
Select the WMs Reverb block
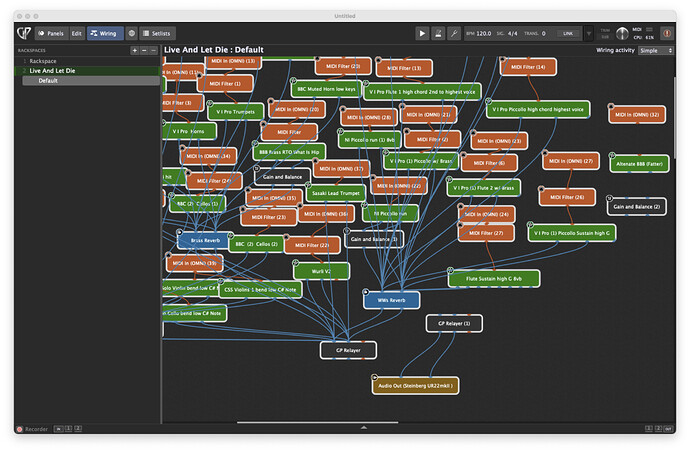coord(391,301)
